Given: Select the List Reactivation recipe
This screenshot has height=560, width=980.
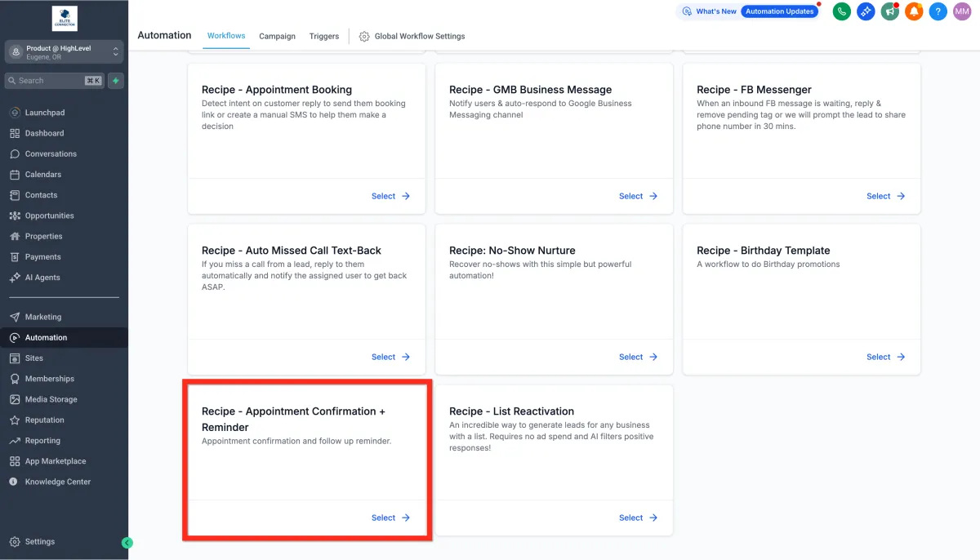Looking at the screenshot, I should click(637, 518).
